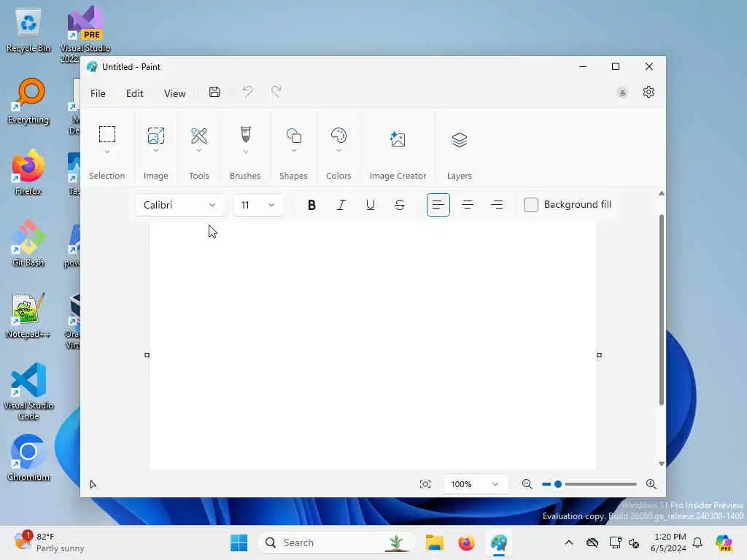Open the View menu

(x=175, y=93)
